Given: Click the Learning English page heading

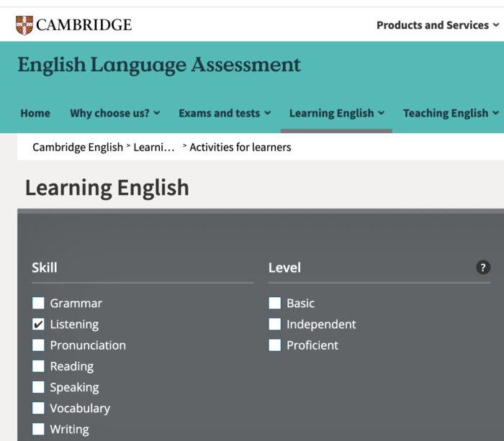Looking at the screenshot, I should (107, 188).
